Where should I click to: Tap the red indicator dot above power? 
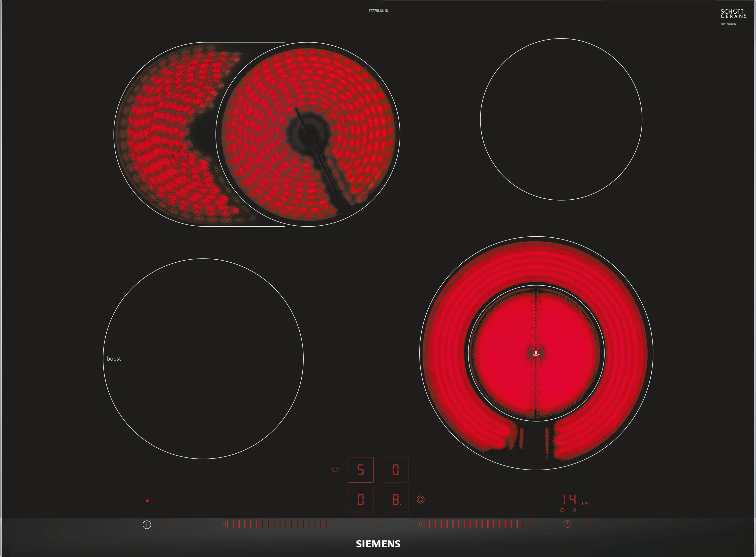[147, 501]
